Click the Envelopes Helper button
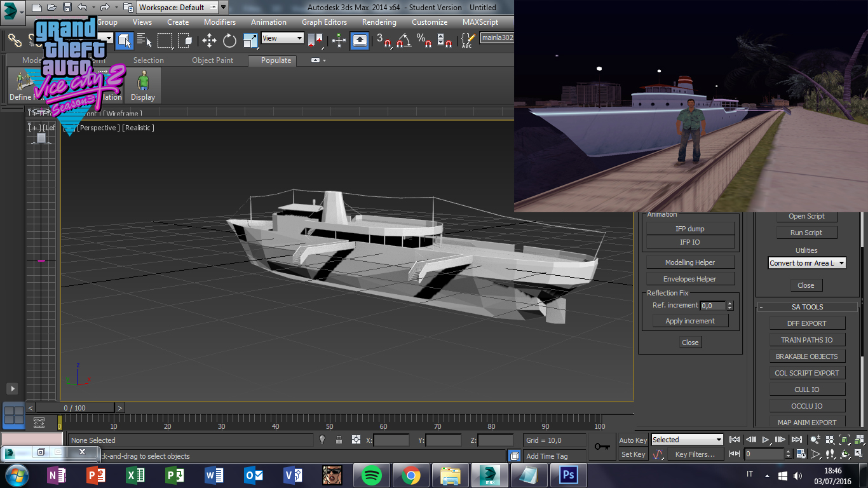 [x=690, y=279]
